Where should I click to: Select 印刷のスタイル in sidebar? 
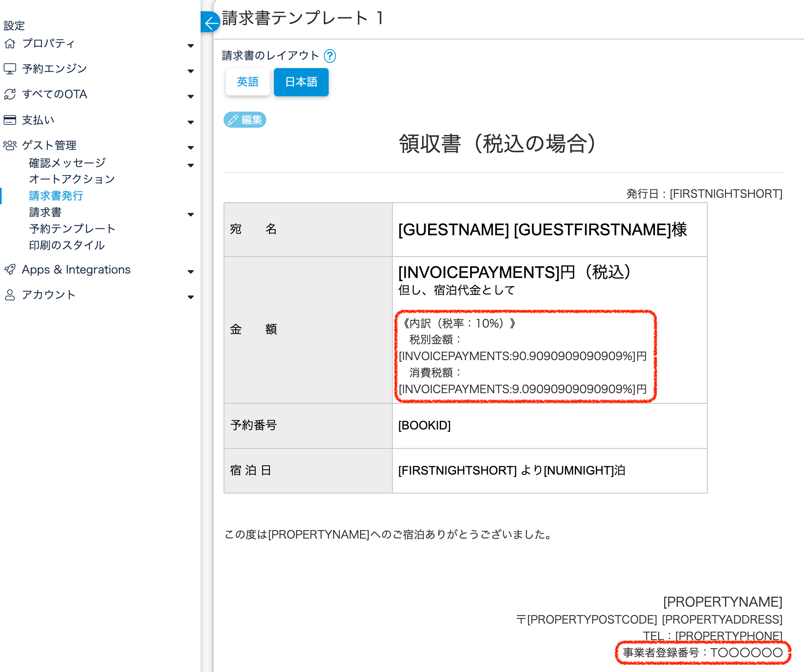(67, 245)
